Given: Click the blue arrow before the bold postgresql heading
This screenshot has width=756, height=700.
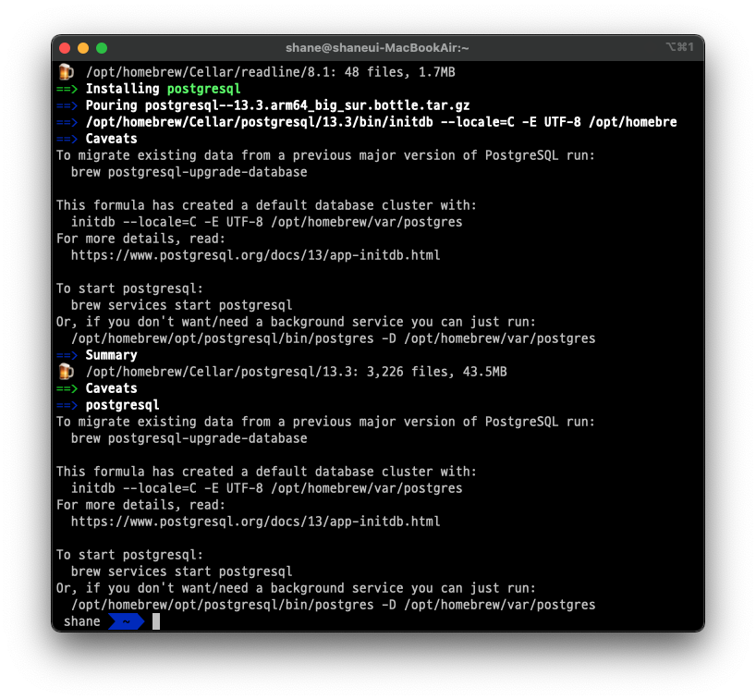Looking at the screenshot, I should [67, 405].
